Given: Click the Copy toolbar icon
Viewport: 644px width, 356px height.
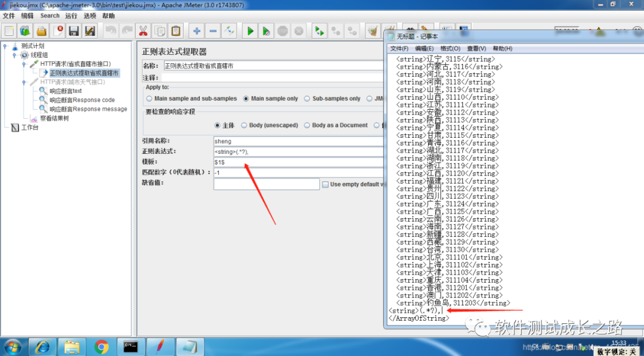Looking at the screenshot, I should [159, 31].
